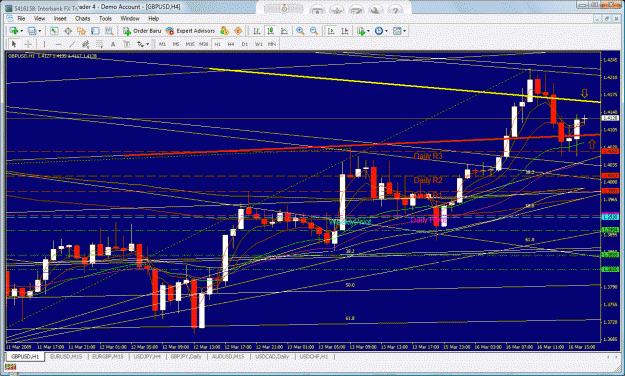Set timeframe to M1
The image size is (625, 376).
pos(162,44)
